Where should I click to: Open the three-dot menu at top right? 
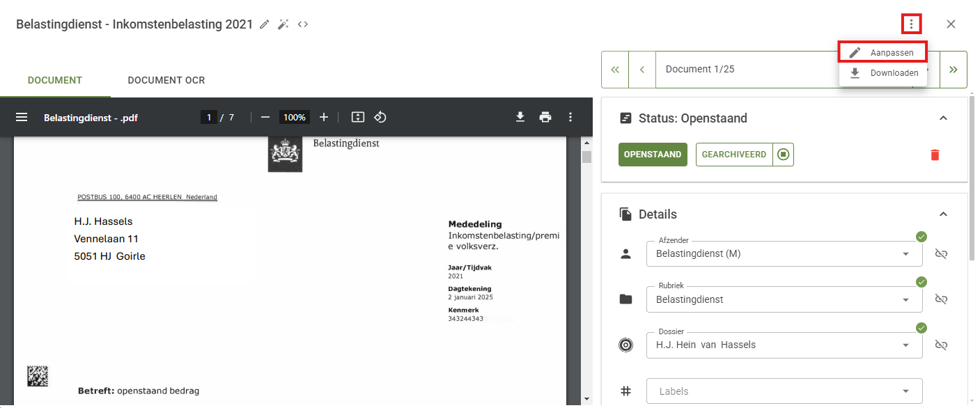point(911,24)
